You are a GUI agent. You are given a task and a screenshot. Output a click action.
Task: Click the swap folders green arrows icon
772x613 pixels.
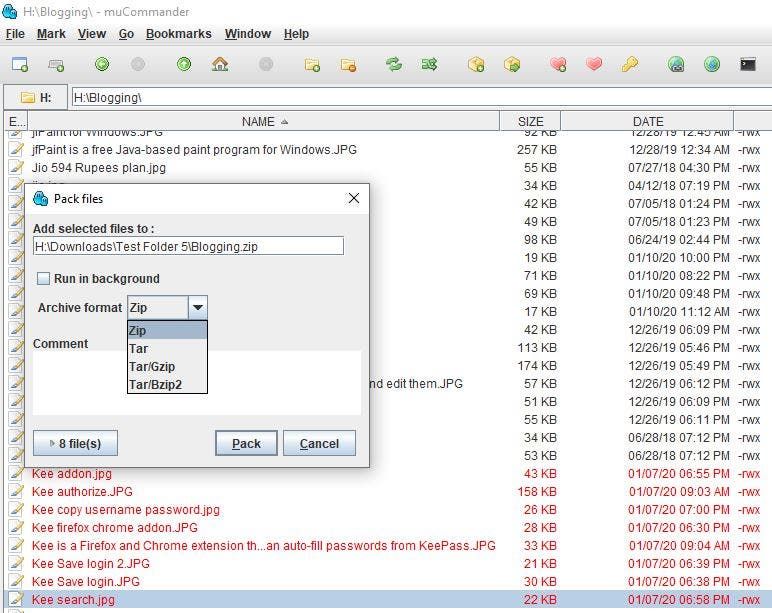tap(394, 65)
